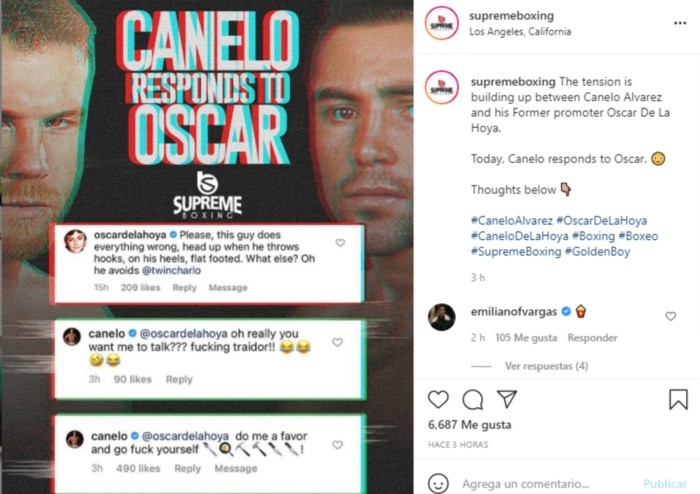Open comment bubble icon under the post

pos(472,399)
